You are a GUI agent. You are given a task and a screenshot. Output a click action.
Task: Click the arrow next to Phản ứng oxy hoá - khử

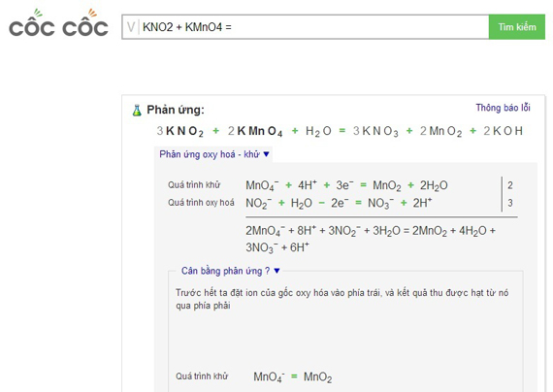tap(266, 154)
